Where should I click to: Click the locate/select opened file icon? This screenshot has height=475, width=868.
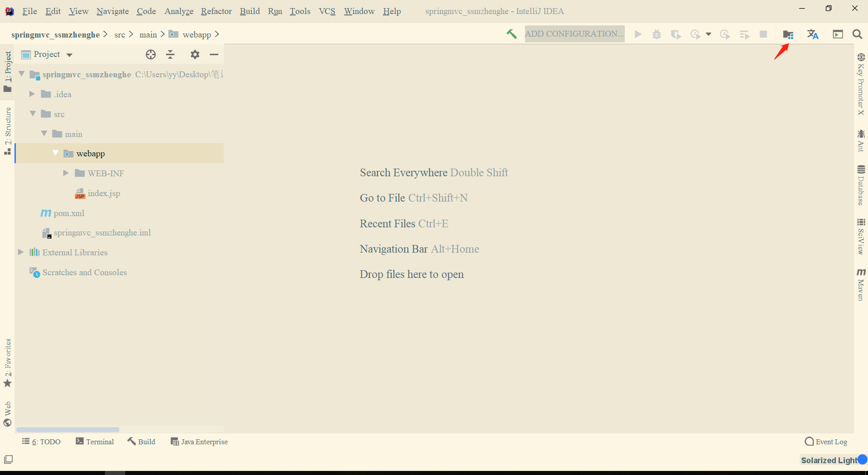click(x=151, y=55)
